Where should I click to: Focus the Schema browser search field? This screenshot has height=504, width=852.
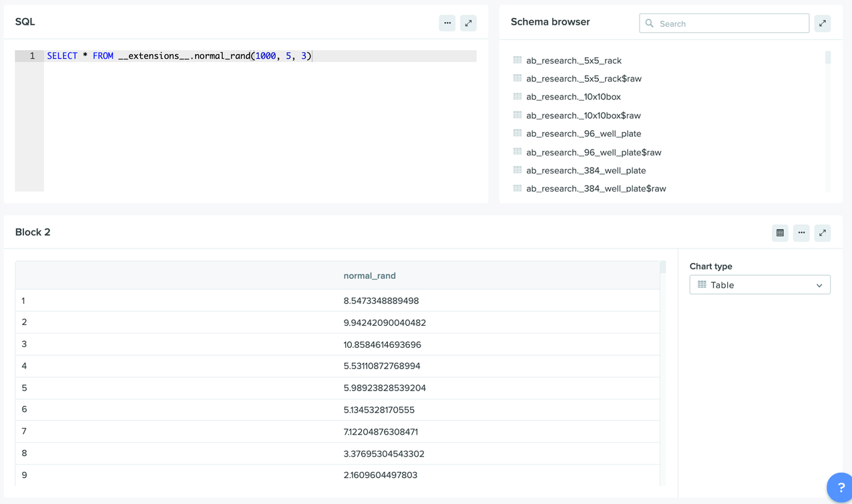[x=724, y=23]
